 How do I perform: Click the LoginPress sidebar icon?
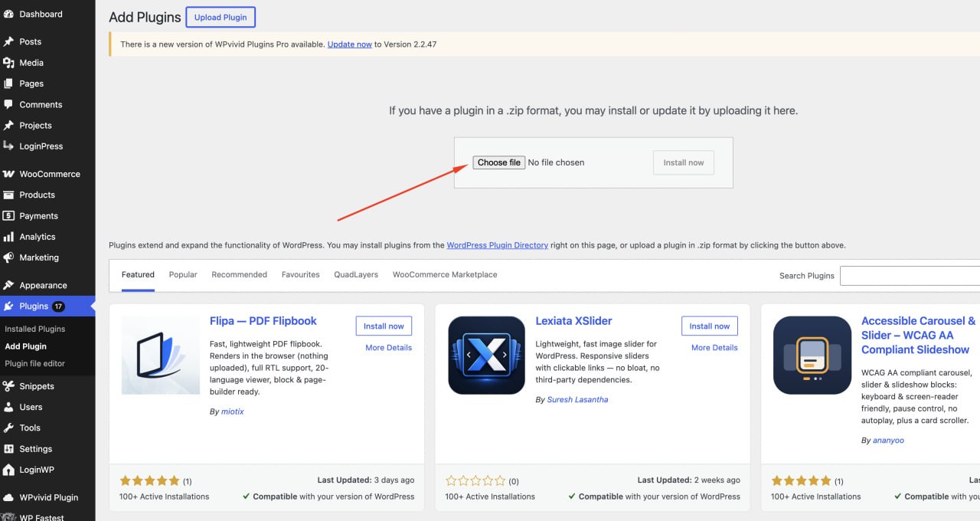click(8, 146)
